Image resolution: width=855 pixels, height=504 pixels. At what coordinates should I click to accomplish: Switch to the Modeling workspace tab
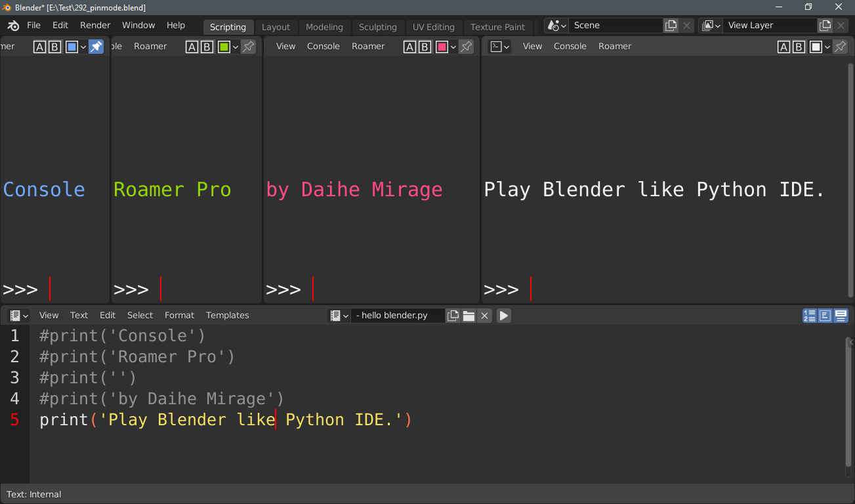pos(324,27)
